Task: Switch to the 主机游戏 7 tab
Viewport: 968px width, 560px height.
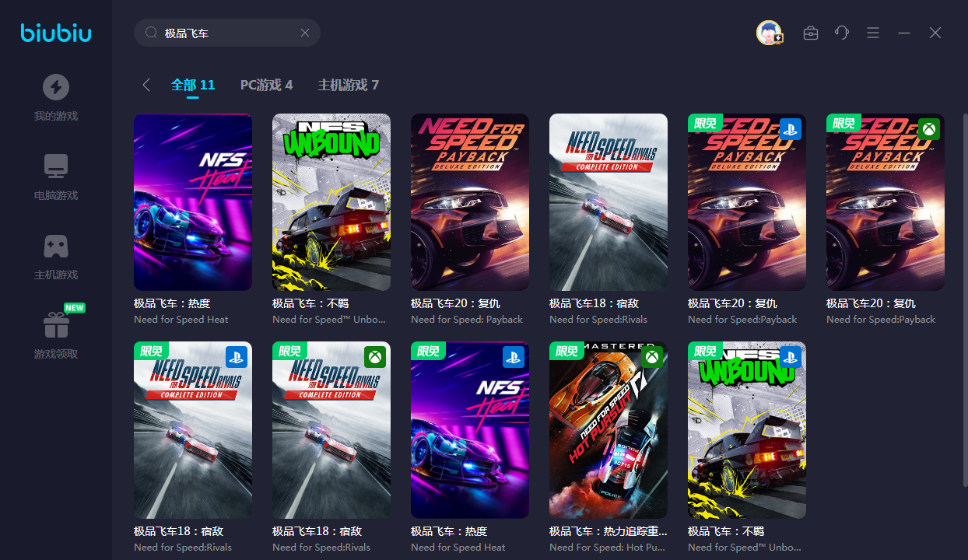Action: [x=348, y=85]
